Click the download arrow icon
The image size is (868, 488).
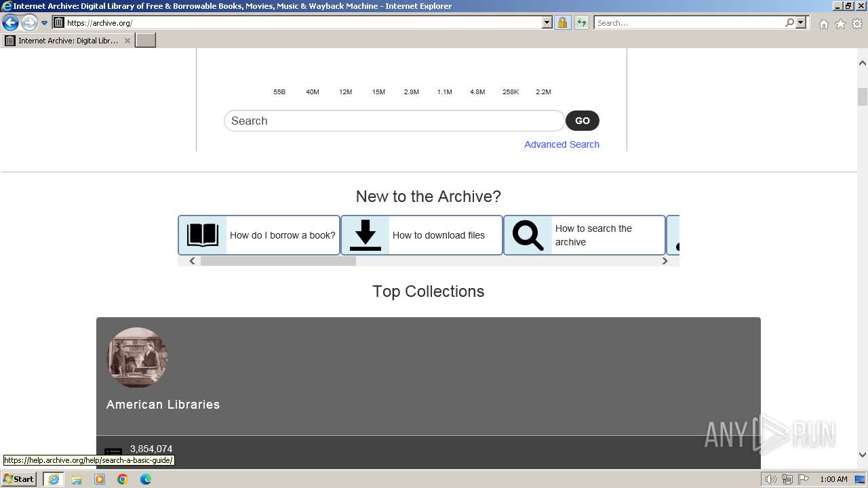coord(366,235)
